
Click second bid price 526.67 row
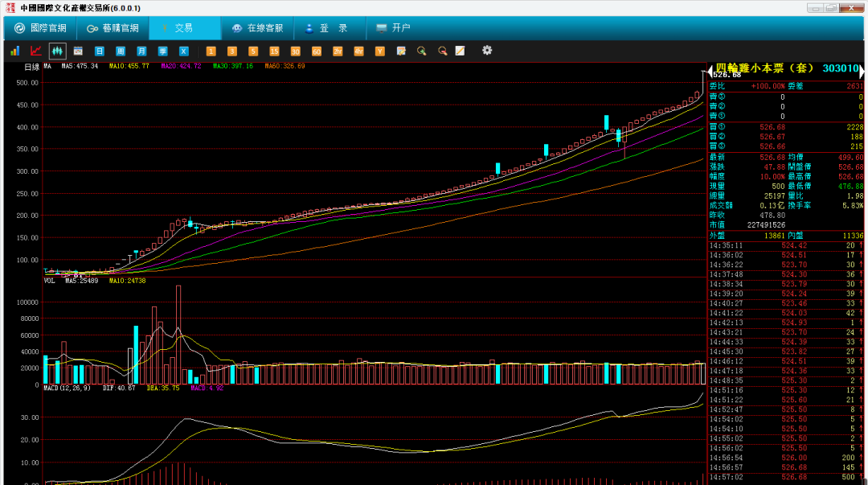tap(786, 137)
